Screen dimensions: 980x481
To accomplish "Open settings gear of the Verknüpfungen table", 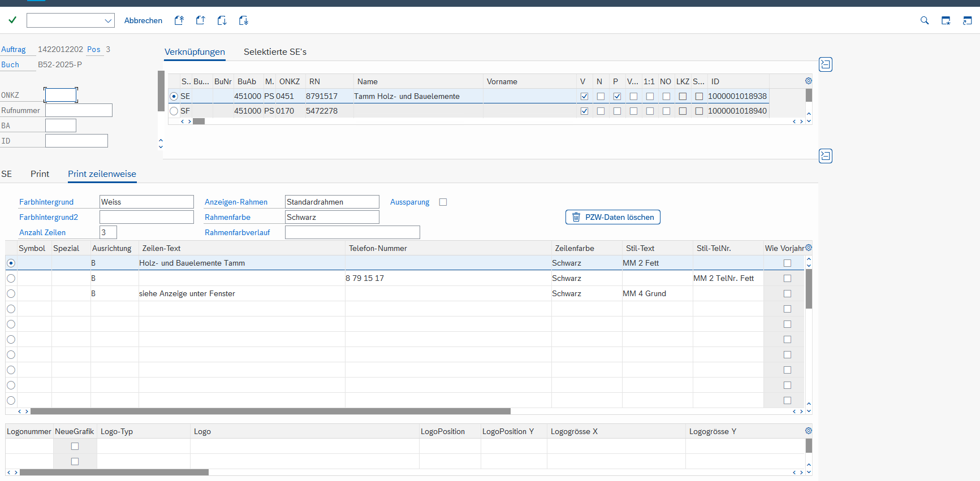I will pyautogui.click(x=809, y=81).
